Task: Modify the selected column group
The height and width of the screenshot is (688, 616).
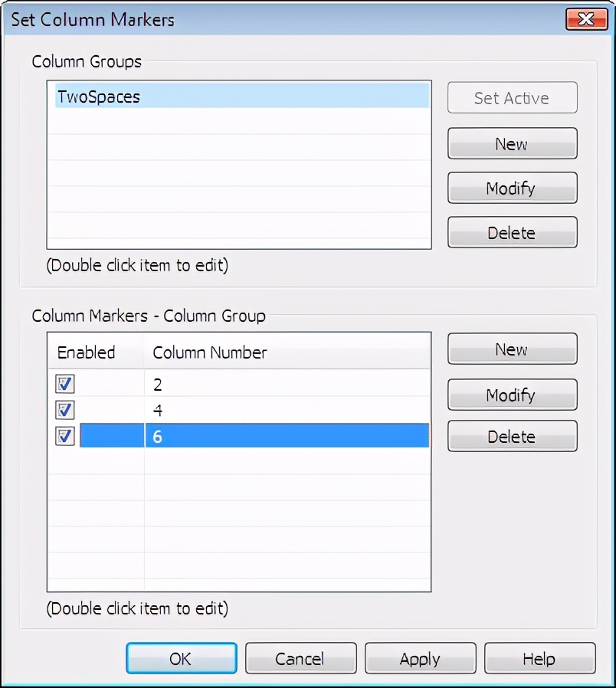Action: (512, 188)
